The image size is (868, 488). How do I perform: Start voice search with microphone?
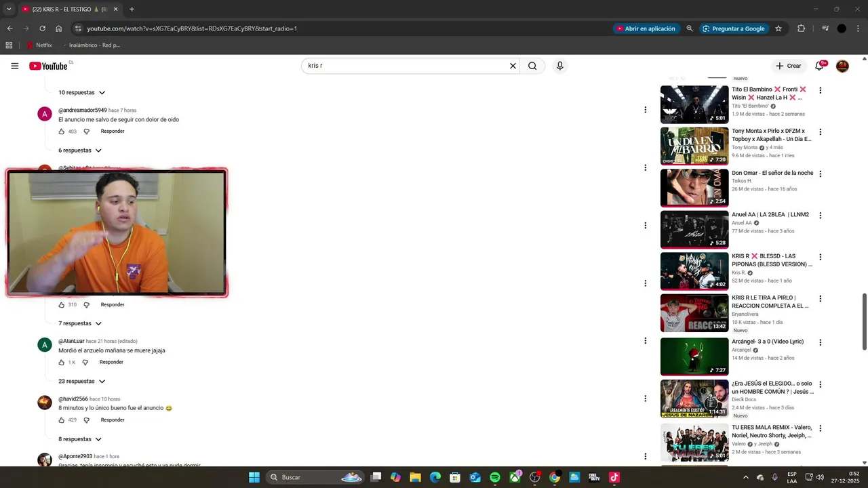point(559,66)
